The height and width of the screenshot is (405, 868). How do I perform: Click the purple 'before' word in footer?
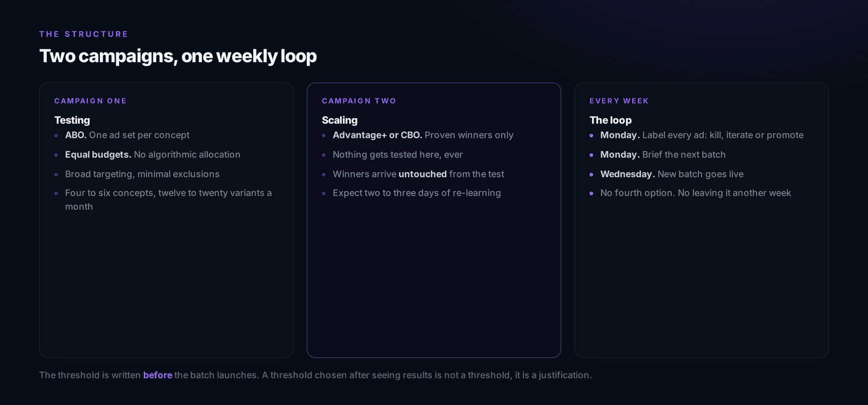click(158, 375)
